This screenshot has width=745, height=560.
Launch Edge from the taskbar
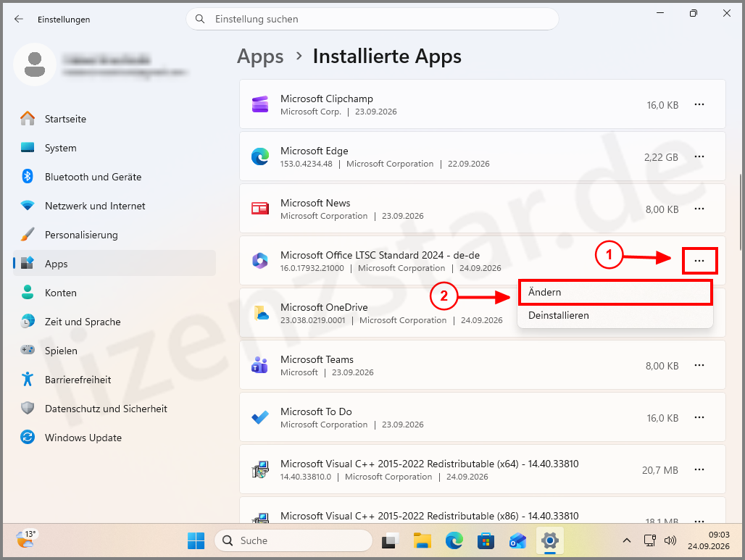(x=454, y=540)
